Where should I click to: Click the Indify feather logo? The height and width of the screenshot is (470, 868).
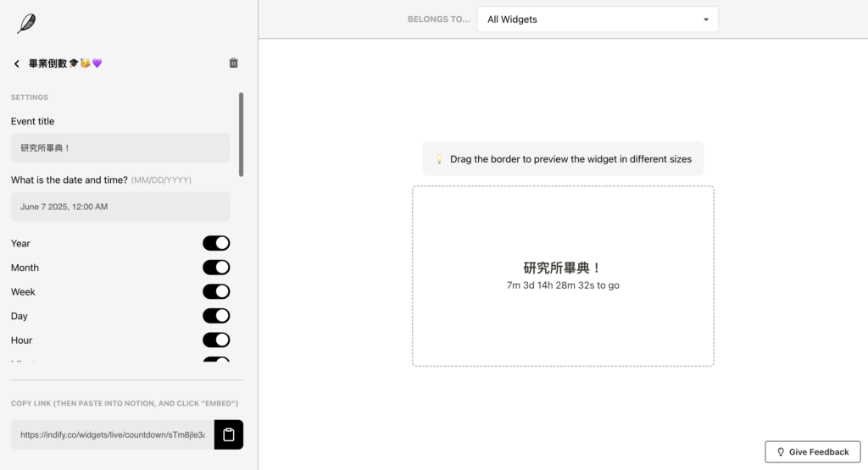tap(26, 24)
